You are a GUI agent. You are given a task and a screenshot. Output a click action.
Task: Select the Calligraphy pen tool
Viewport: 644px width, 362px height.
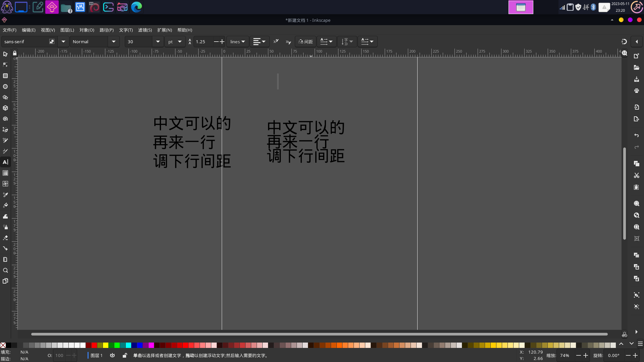click(5, 151)
